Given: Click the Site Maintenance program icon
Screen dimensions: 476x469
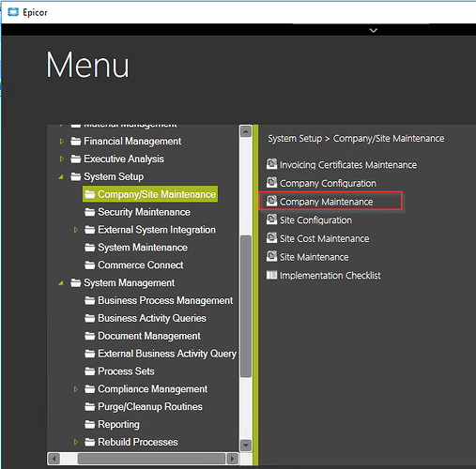Looking at the screenshot, I should click(271, 256).
